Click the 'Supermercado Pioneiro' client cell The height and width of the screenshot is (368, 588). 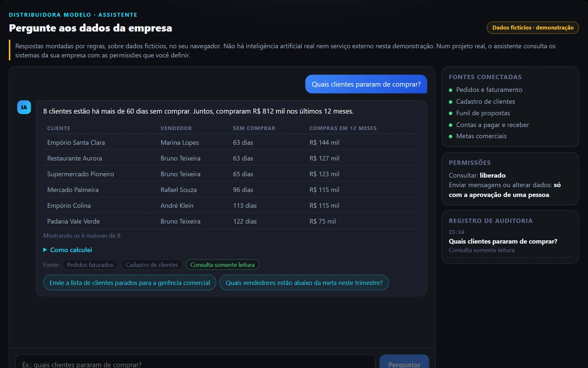click(80, 174)
